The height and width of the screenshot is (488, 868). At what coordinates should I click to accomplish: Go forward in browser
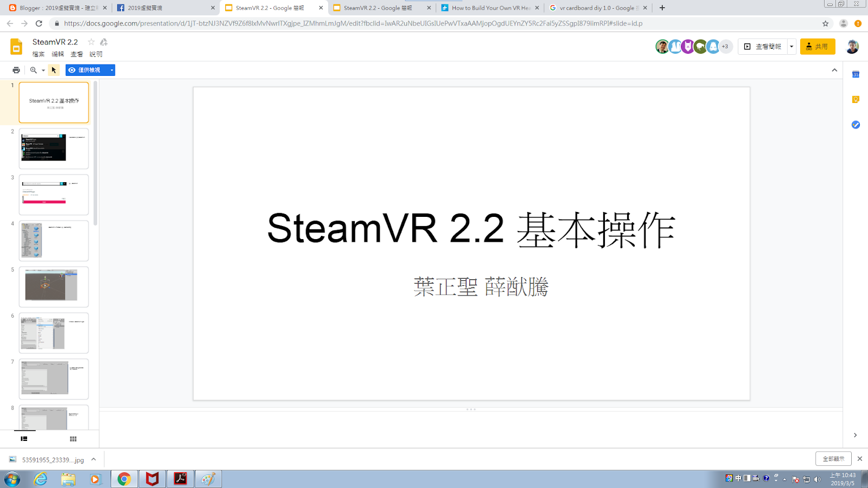(24, 23)
